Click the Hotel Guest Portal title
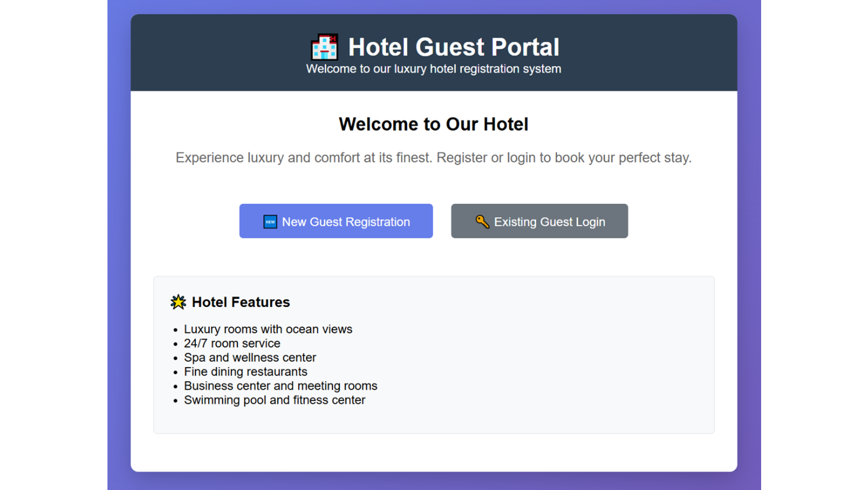The height and width of the screenshot is (490, 868). [x=453, y=47]
